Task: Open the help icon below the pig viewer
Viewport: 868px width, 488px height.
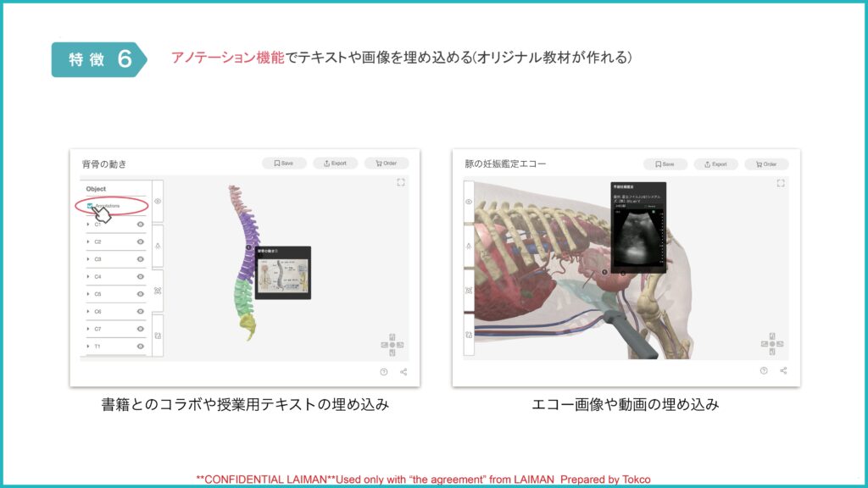Action: (x=764, y=370)
